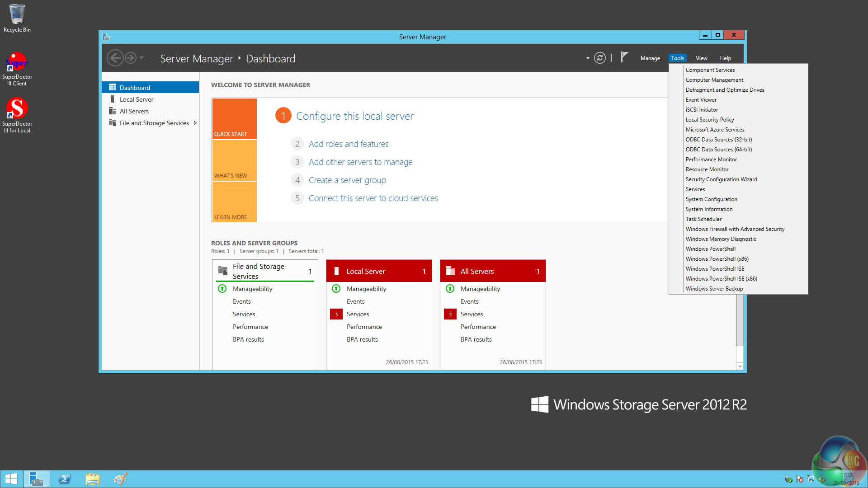Click Add roles and features link
The height and width of the screenshot is (488, 868).
pos(349,144)
